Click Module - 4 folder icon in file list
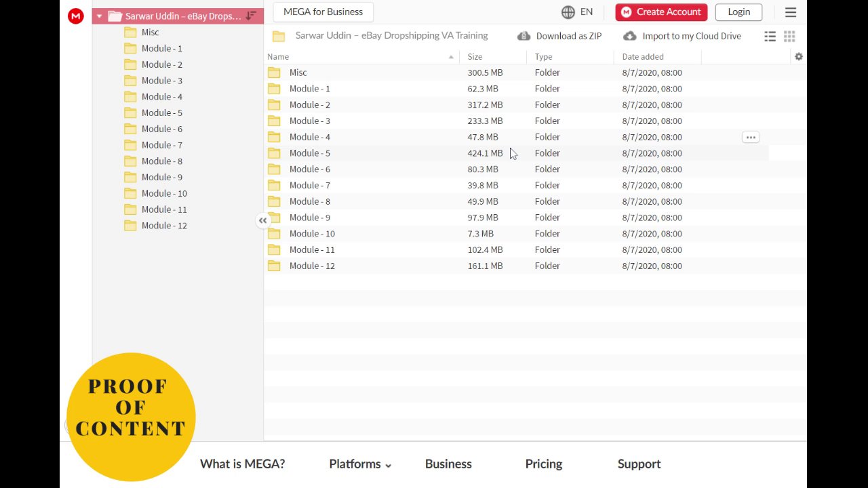 point(274,137)
